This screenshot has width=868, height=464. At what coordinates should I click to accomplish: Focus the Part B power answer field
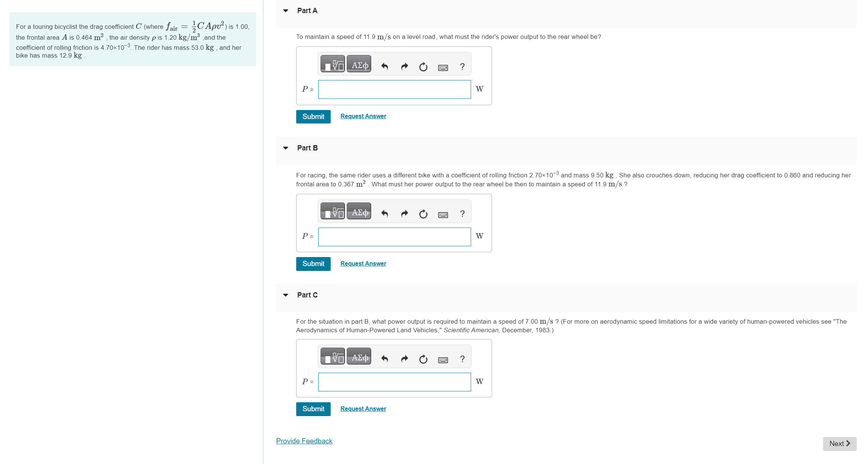pos(394,237)
